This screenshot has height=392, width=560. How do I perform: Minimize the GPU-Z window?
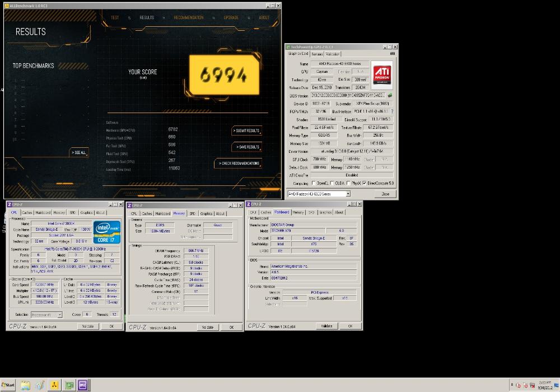pos(385,47)
